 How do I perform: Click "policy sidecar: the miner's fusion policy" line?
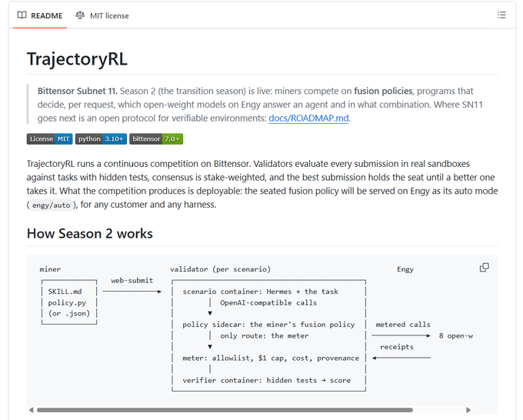point(268,325)
